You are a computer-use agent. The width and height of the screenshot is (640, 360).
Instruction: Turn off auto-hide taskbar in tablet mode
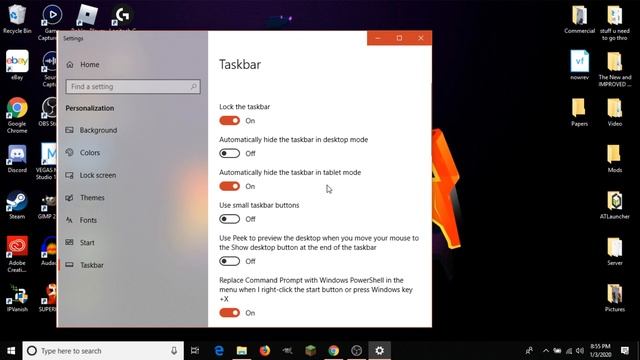(229, 186)
